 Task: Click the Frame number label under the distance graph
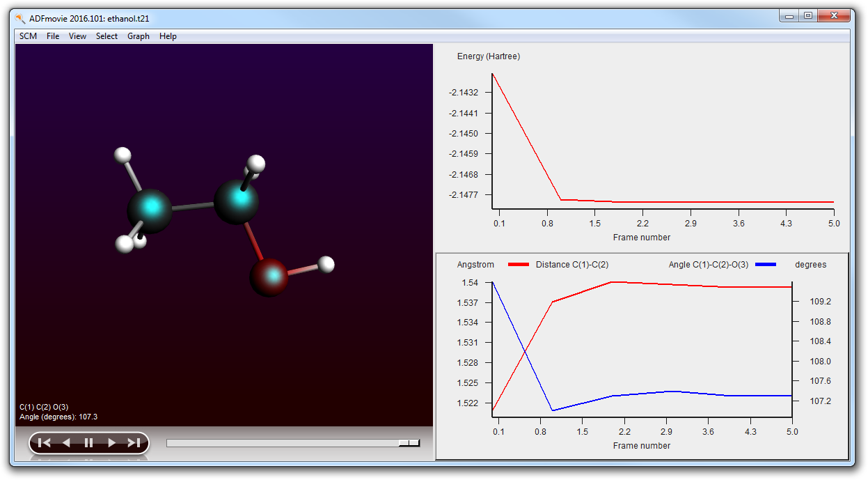click(x=642, y=446)
